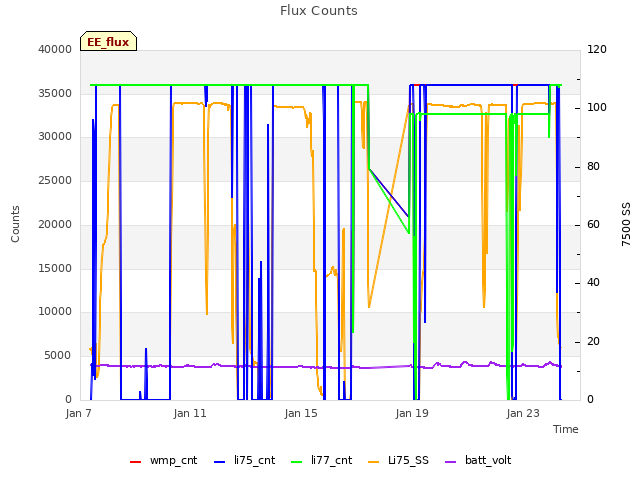
Task: Click the 20 value on right axis
Action: click(593, 341)
